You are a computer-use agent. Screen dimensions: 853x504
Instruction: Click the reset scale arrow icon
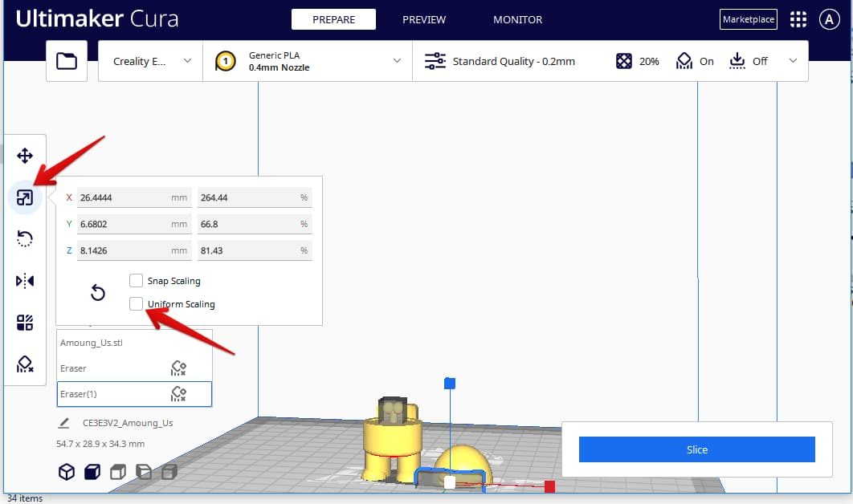(x=98, y=292)
